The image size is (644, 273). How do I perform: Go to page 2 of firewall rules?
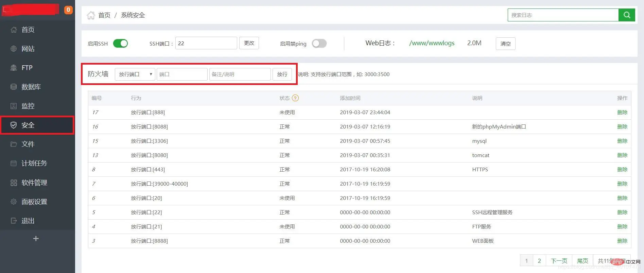click(x=539, y=261)
